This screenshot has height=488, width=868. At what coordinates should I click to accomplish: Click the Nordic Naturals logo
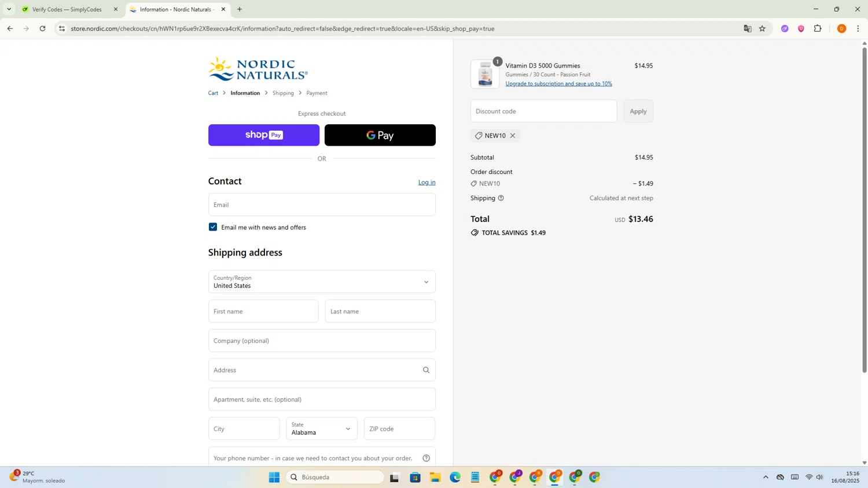tap(258, 69)
